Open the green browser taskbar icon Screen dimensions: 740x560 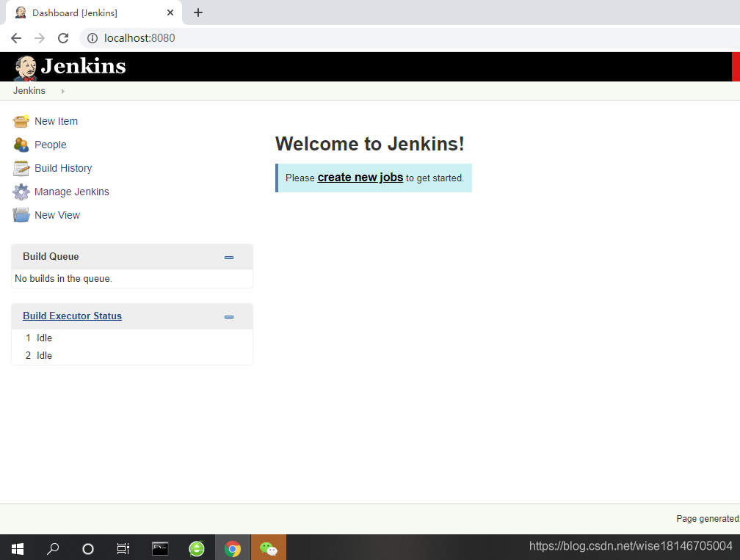tap(197, 549)
